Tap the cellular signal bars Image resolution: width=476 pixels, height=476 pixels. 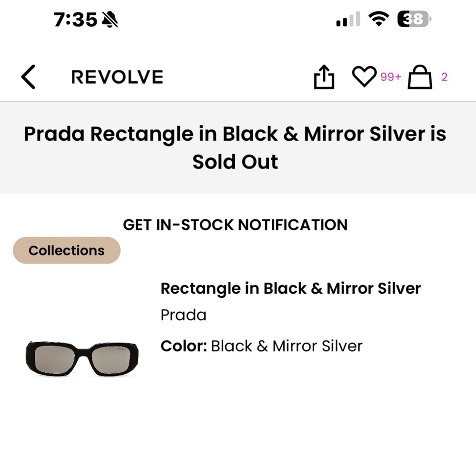346,19
